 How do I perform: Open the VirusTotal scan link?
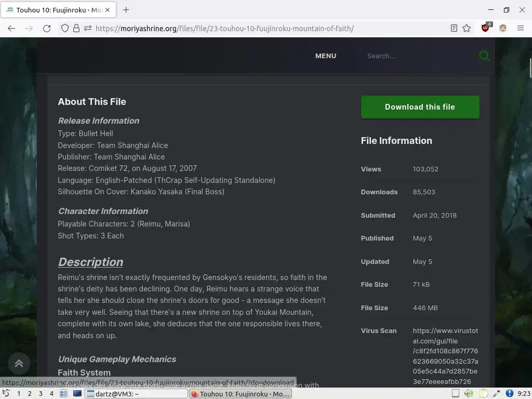[445, 356]
